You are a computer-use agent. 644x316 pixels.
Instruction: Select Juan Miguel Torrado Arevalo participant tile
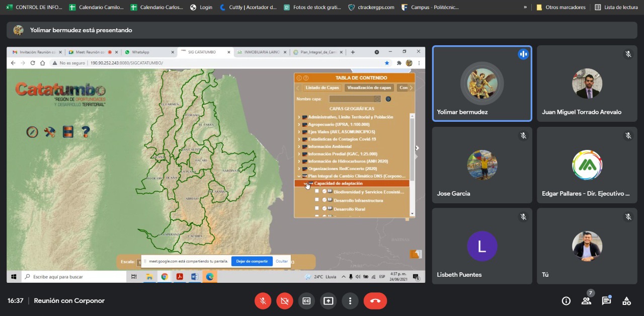tap(587, 83)
